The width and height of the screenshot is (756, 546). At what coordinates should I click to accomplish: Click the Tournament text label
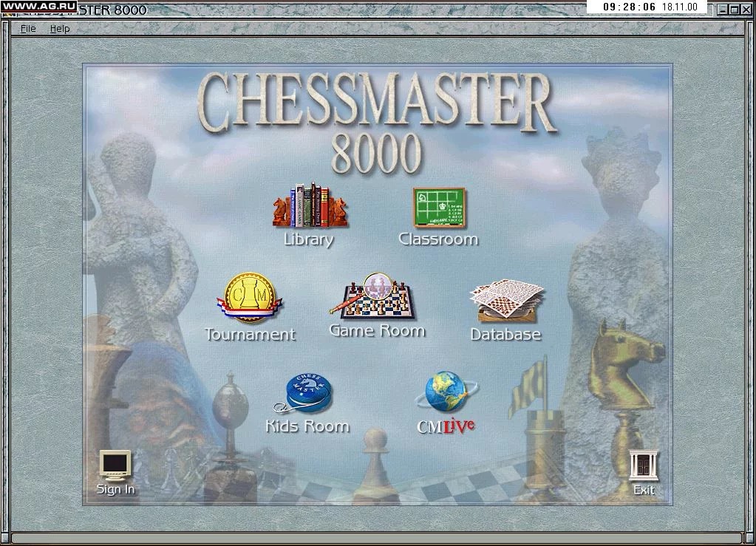click(250, 334)
